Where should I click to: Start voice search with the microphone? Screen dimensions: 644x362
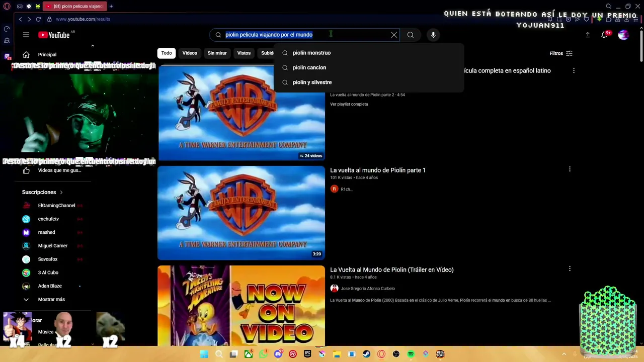[x=433, y=35]
